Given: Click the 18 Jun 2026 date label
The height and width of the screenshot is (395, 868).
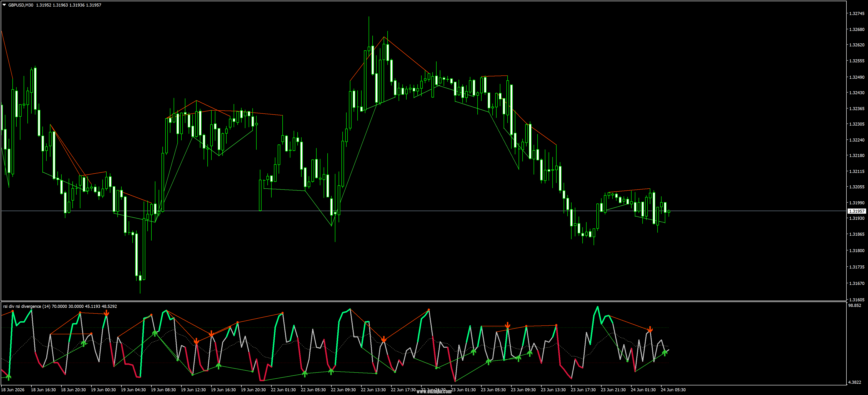Looking at the screenshot, I should click(x=13, y=390).
